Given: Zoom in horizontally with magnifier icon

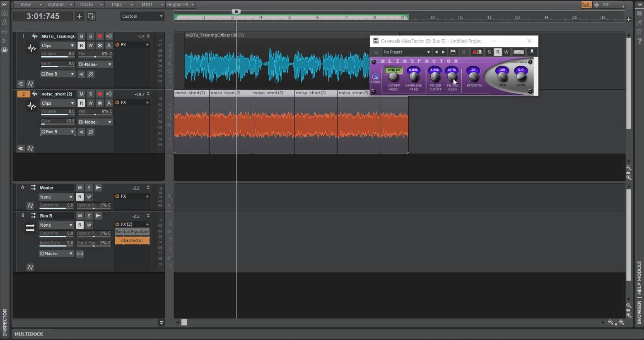Looking at the screenshot, I should pyautogui.click(x=622, y=322).
